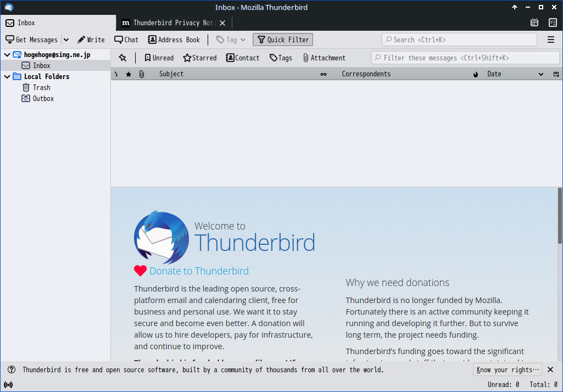Minimize the Thunderbird window
Image resolution: width=563 pixels, height=392 pixels.
click(x=528, y=7)
